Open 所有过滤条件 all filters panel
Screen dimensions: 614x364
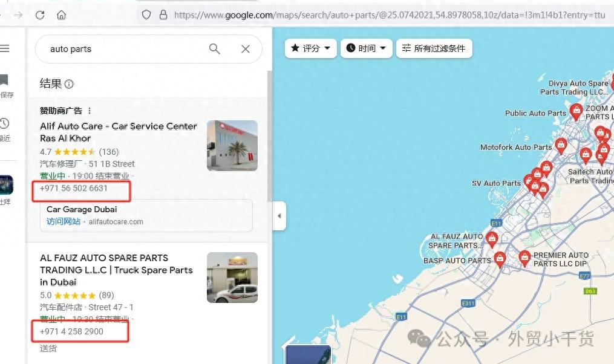(434, 48)
